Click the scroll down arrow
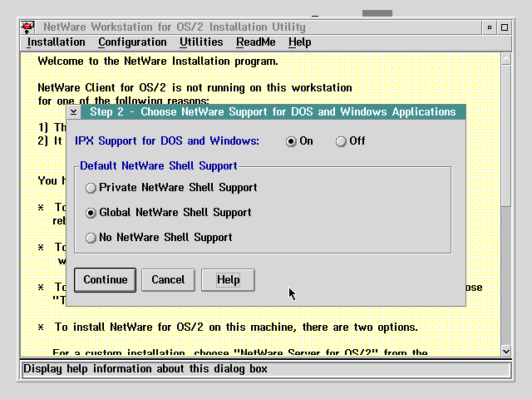532x399 pixels. 506,352
